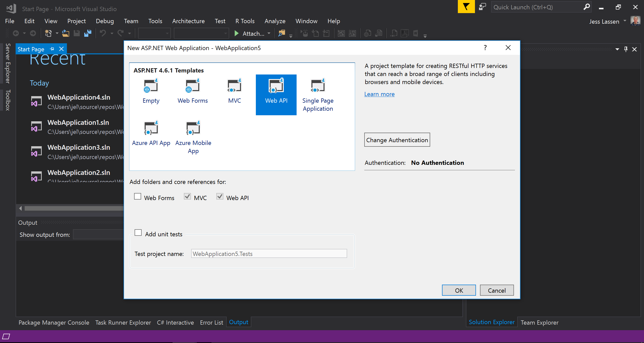The width and height of the screenshot is (644, 343).
Task: Click the Open File toolbar icon
Action: 66,33
